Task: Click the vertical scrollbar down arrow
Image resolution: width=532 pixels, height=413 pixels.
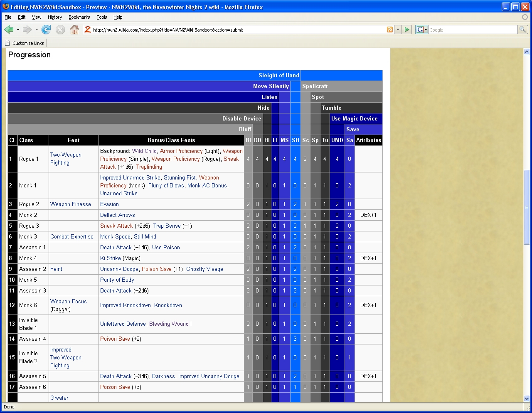Action: pyautogui.click(x=527, y=398)
